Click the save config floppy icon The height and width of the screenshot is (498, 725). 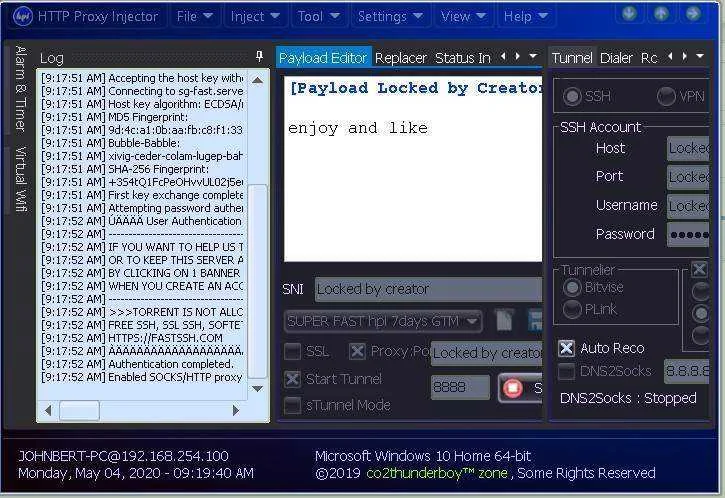535,320
